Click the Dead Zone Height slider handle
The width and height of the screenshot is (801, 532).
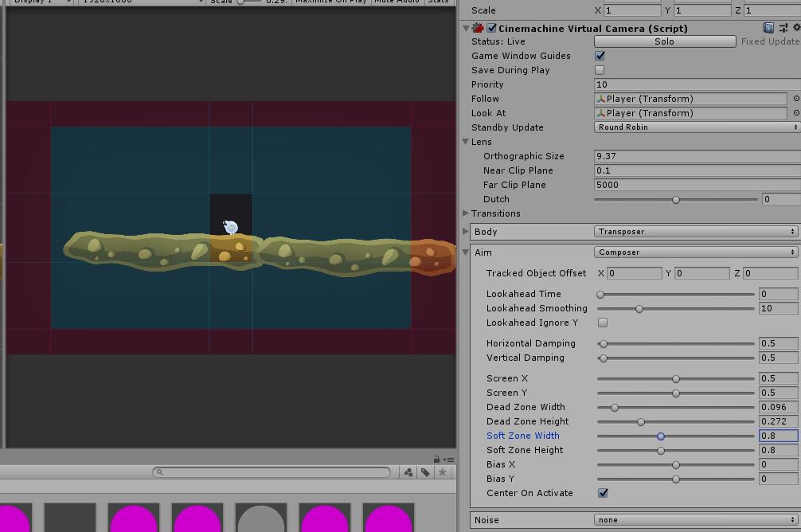(x=641, y=421)
